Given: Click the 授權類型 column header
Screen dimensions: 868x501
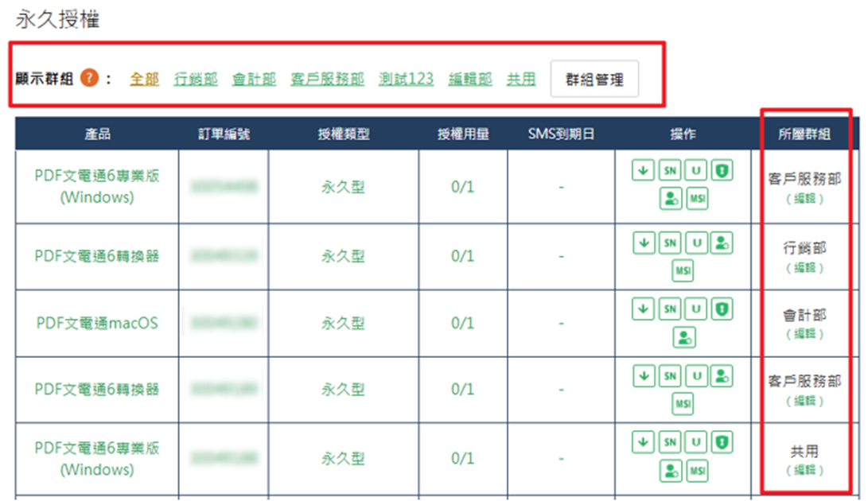Looking at the screenshot, I should [344, 134].
